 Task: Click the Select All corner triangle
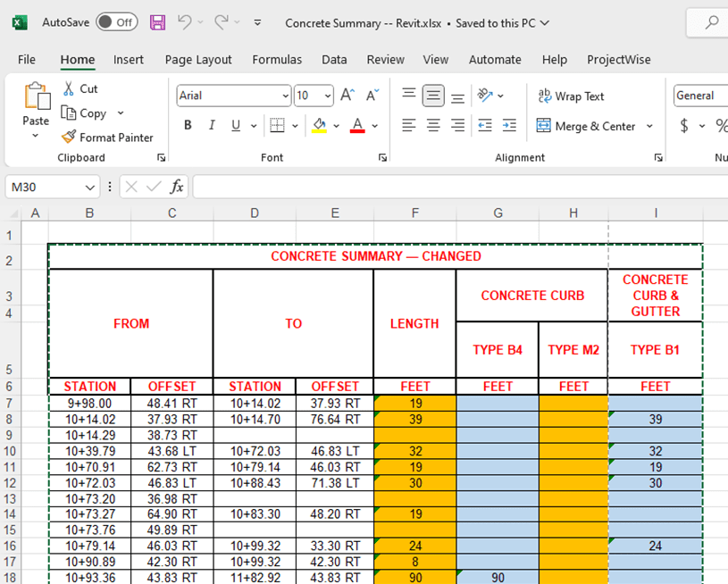pyautogui.click(x=13, y=213)
